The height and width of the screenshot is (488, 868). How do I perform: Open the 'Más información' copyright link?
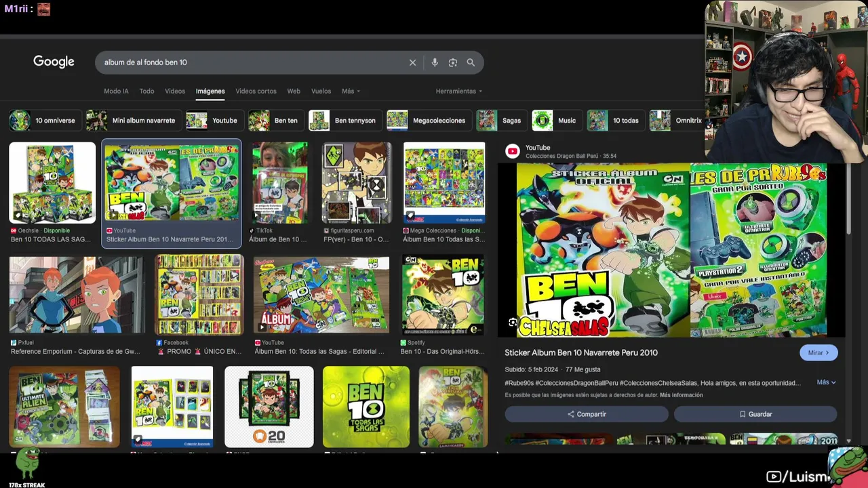(681, 395)
